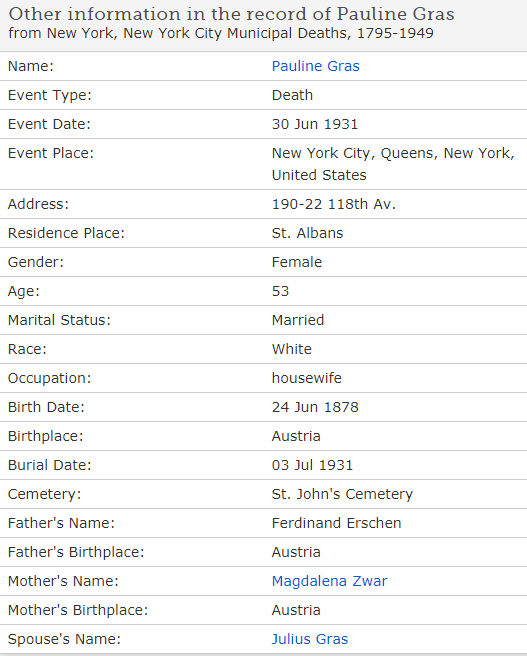Click the Cemetery value St. John's Cemetery
The image size is (527, 656).
coord(342,494)
